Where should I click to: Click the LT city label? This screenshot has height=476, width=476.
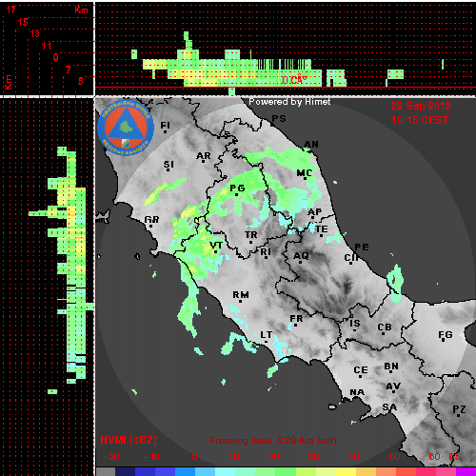pyautogui.click(x=267, y=335)
